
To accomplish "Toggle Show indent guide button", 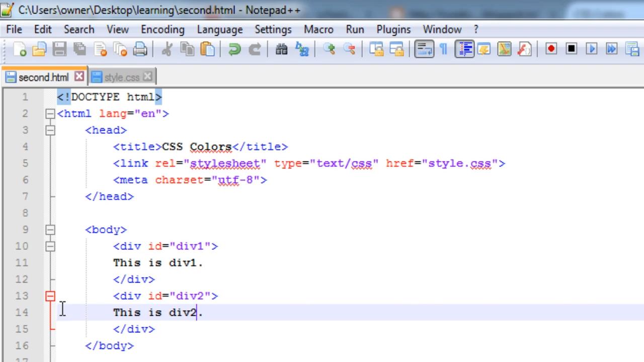I will (464, 49).
